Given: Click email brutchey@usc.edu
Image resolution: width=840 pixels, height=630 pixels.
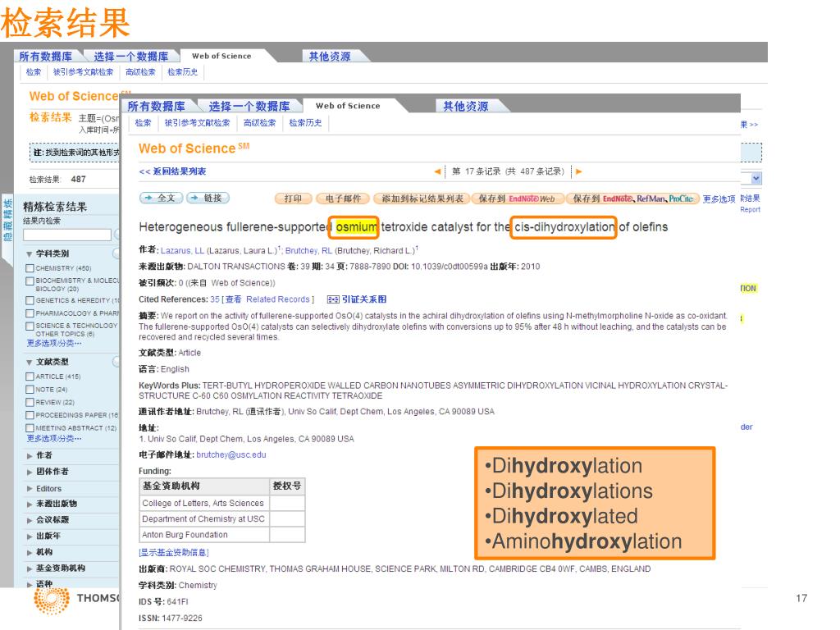Looking at the screenshot, I should click(x=231, y=454).
